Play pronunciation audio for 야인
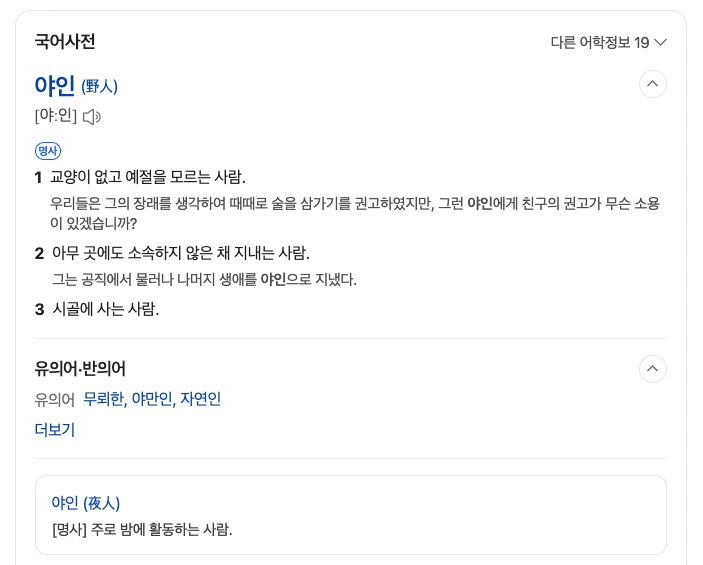This screenshot has height=565, width=703. coord(92,117)
